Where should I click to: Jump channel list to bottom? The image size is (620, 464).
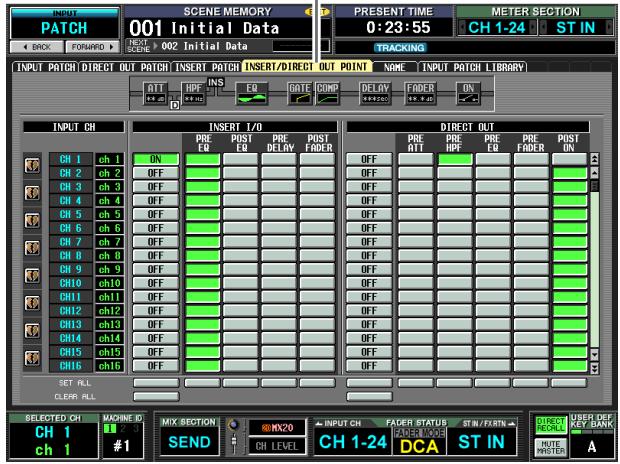click(594, 368)
